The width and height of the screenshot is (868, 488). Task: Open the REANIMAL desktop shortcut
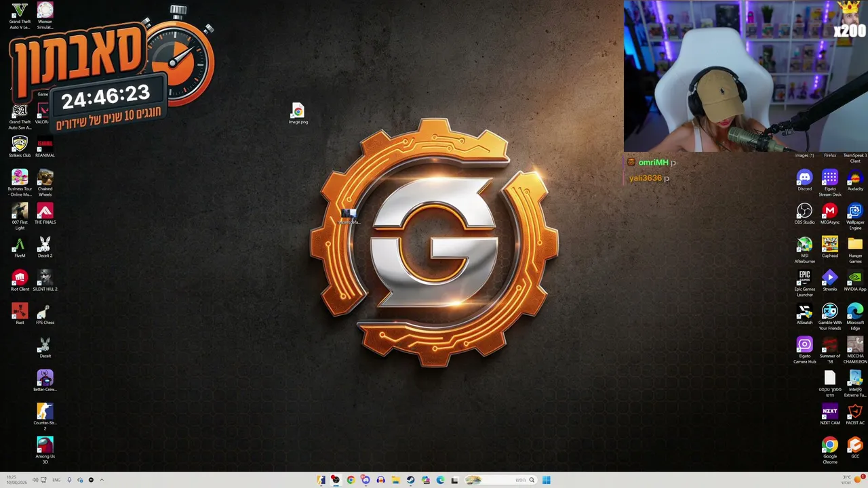tap(45, 146)
